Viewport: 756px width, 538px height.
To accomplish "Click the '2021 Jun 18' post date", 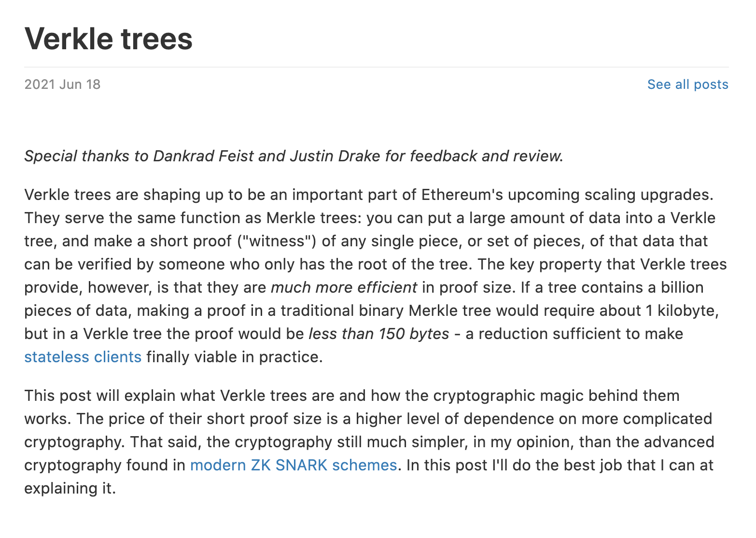I will point(62,85).
